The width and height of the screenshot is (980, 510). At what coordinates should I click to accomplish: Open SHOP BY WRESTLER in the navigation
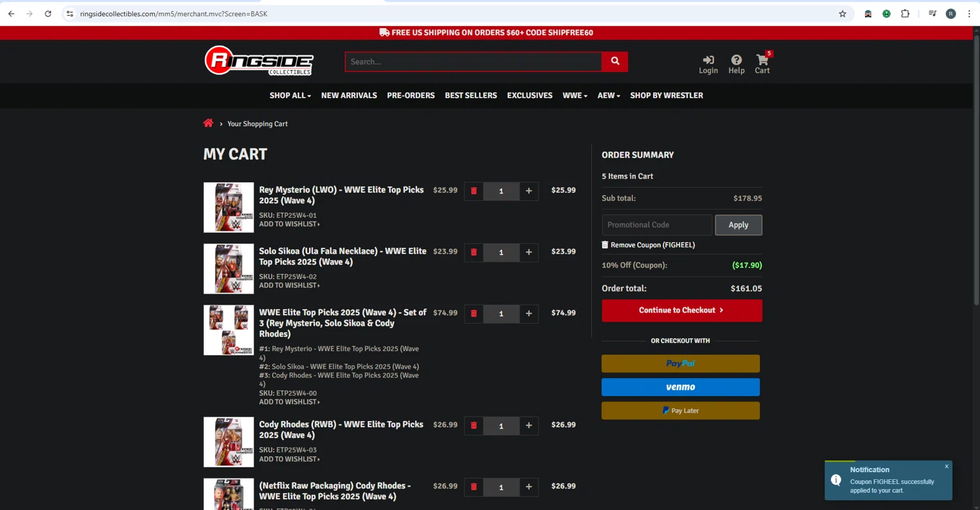[x=666, y=95]
